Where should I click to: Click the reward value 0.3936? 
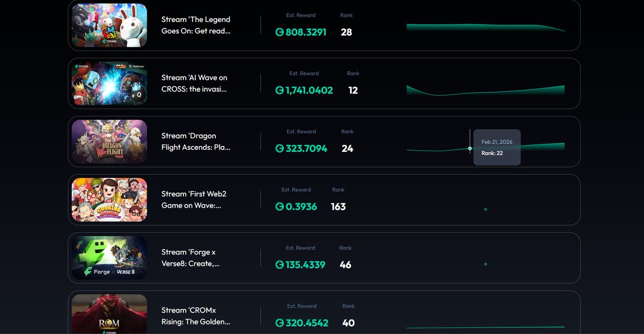302,207
